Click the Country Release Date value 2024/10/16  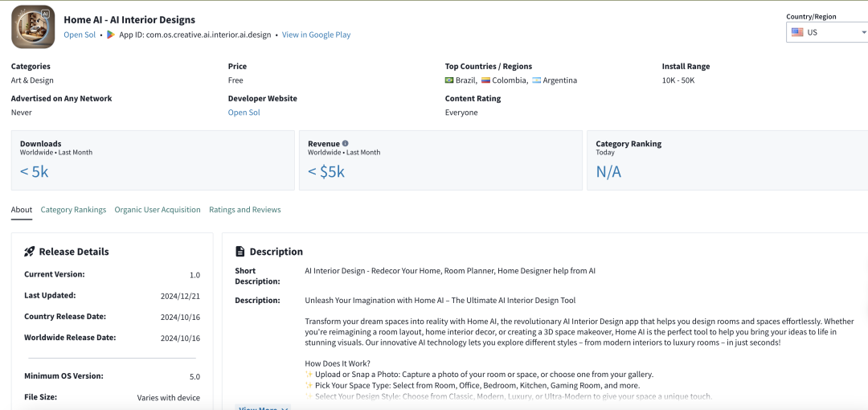point(181,317)
